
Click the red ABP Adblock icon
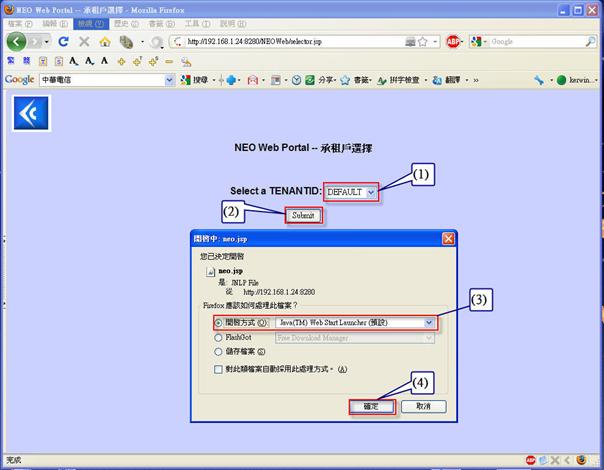tap(453, 42)
